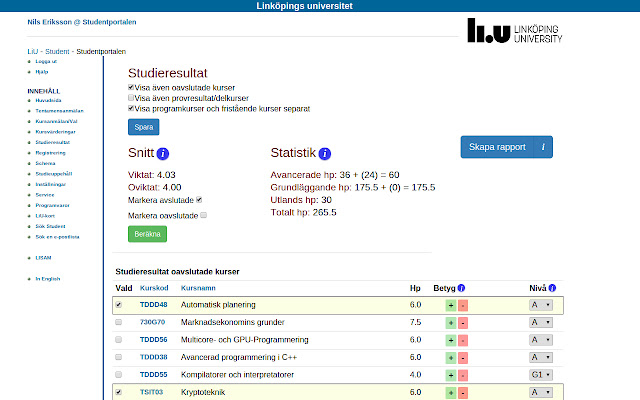Follow the 'Student' breadcrumb link
Screen dimensions: 640x400
click(57, 51)
